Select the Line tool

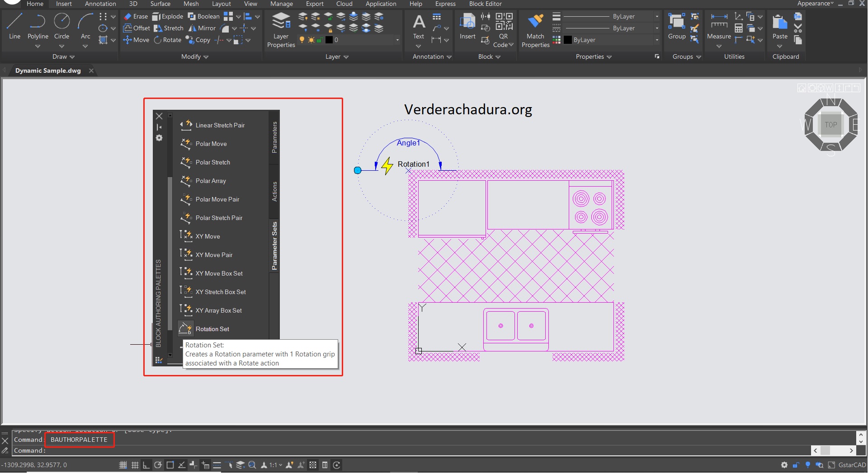(14, 26)
